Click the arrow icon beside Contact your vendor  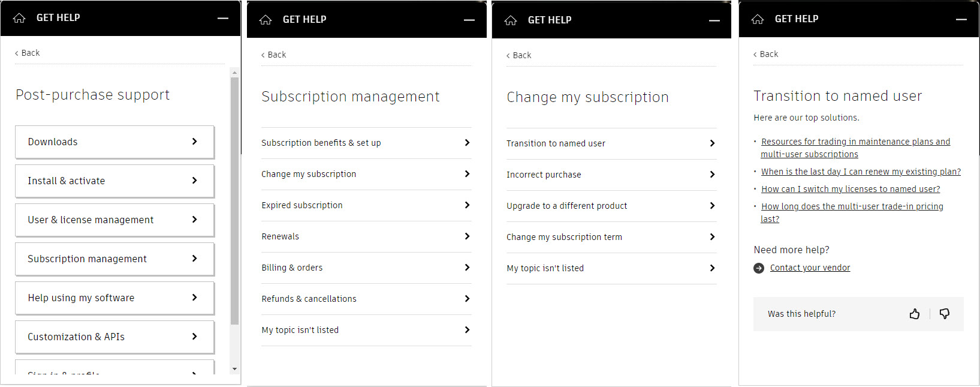(759, 268)
